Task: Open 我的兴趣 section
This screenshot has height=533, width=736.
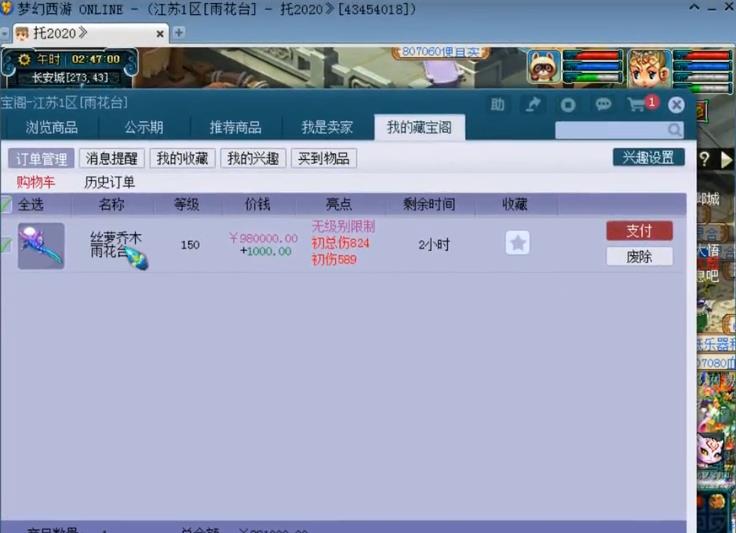Action: tap(253, 158)
